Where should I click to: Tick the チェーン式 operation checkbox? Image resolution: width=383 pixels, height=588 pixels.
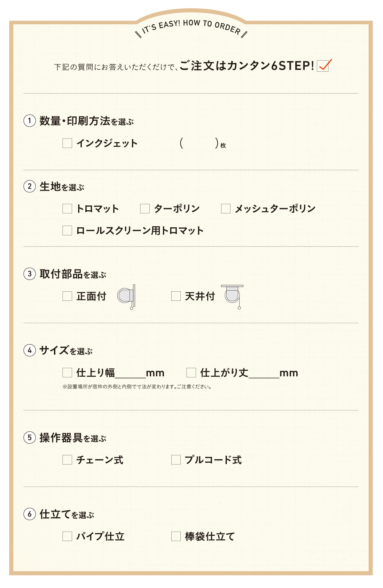(67, 460)
